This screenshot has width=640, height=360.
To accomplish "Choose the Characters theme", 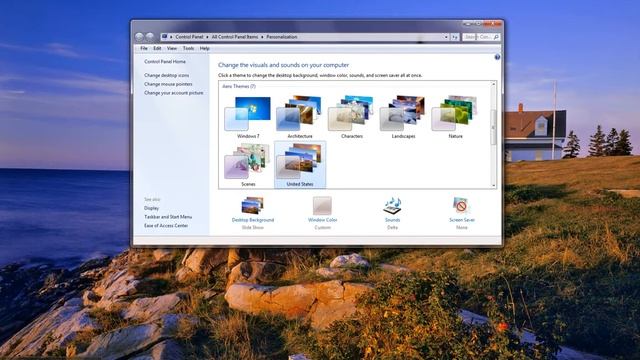I will [x=351, y=117].
